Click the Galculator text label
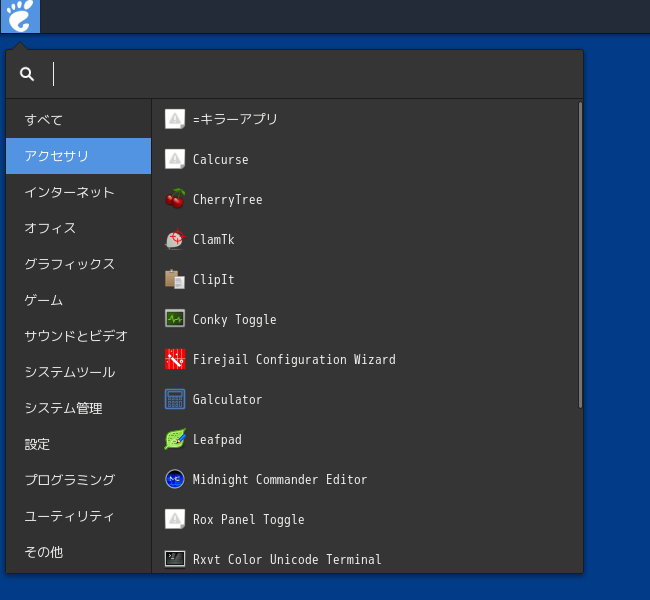Screen dimensions: 650x600 (x=227, y=399)
